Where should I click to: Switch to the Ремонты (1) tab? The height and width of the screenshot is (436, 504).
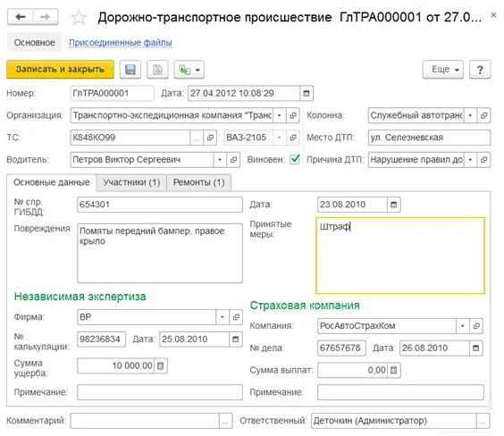click(199, 182)
